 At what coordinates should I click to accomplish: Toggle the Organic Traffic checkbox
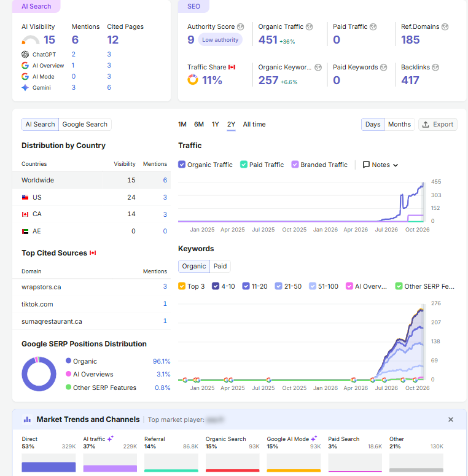tap(182, 165)
